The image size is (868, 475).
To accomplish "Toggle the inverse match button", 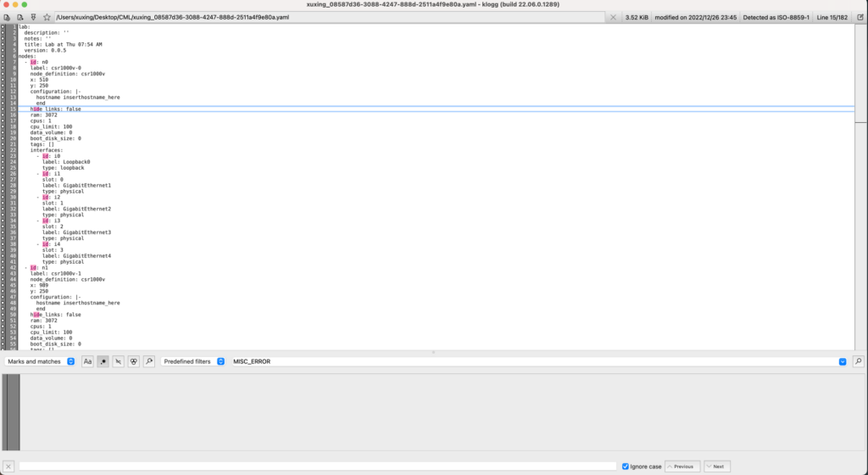I will pos(119,361).
